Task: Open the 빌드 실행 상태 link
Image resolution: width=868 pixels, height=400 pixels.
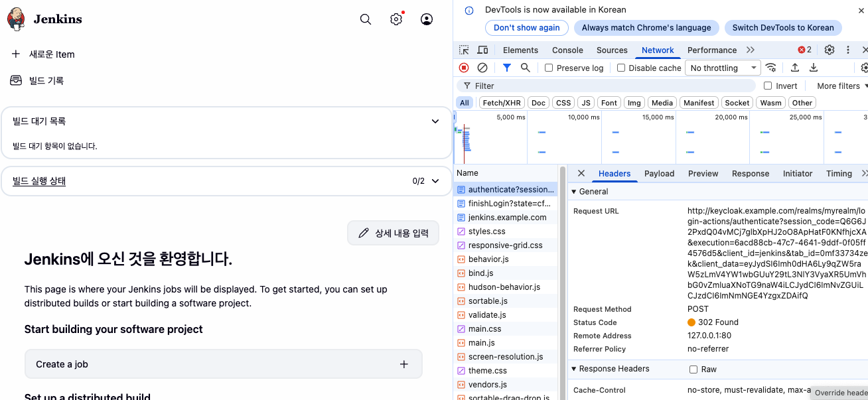Action: (39, 181)
